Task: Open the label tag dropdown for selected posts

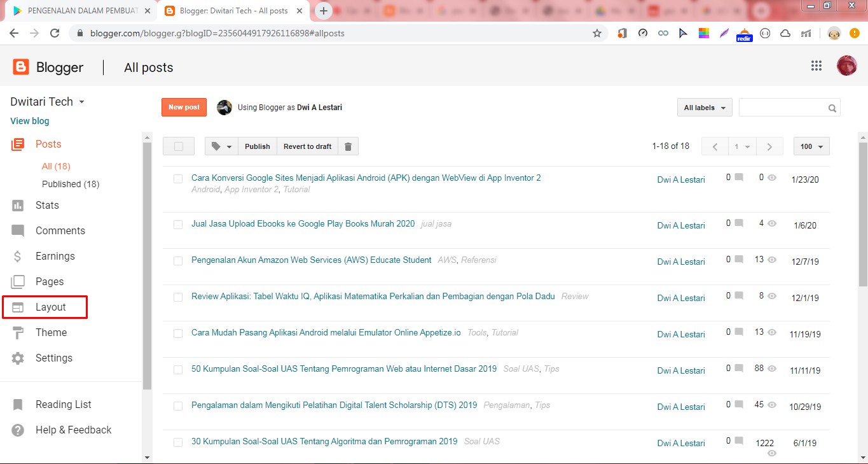Action: (x=221, y=146)
